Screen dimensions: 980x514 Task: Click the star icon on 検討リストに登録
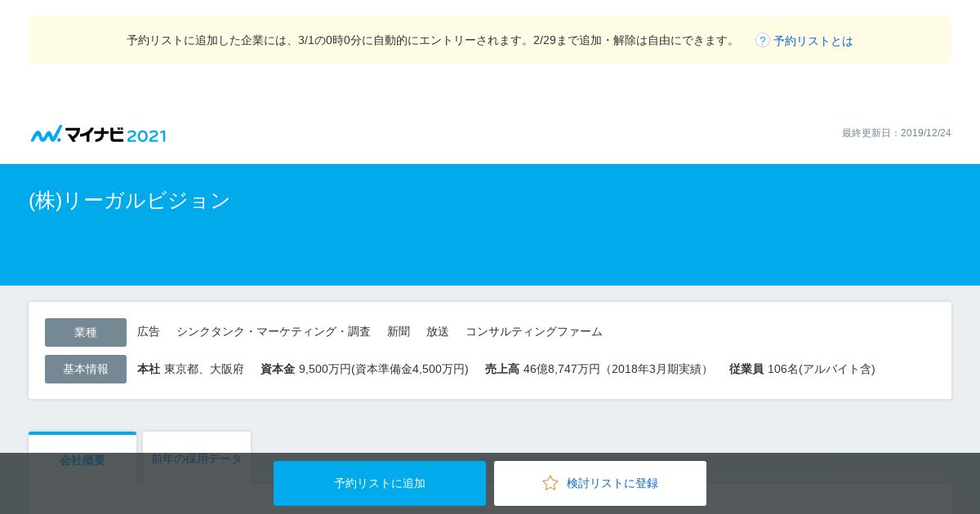pos(550,483)
